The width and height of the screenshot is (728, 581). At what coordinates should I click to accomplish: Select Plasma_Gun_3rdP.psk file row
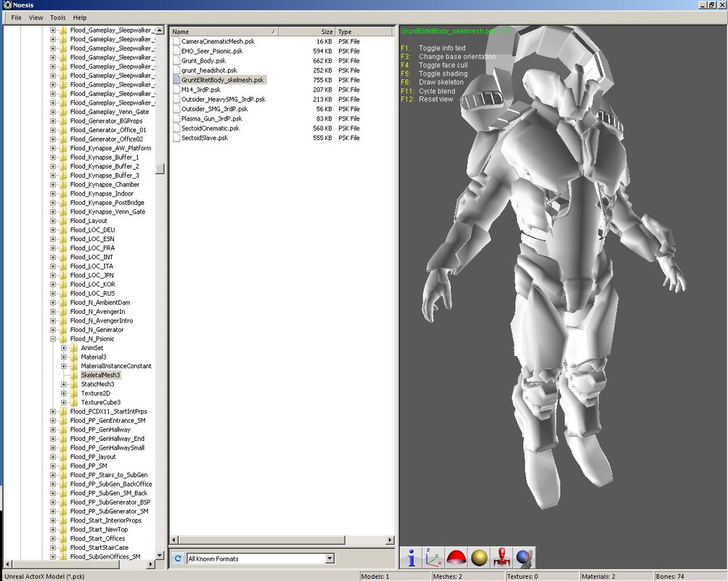pos(212,118)
